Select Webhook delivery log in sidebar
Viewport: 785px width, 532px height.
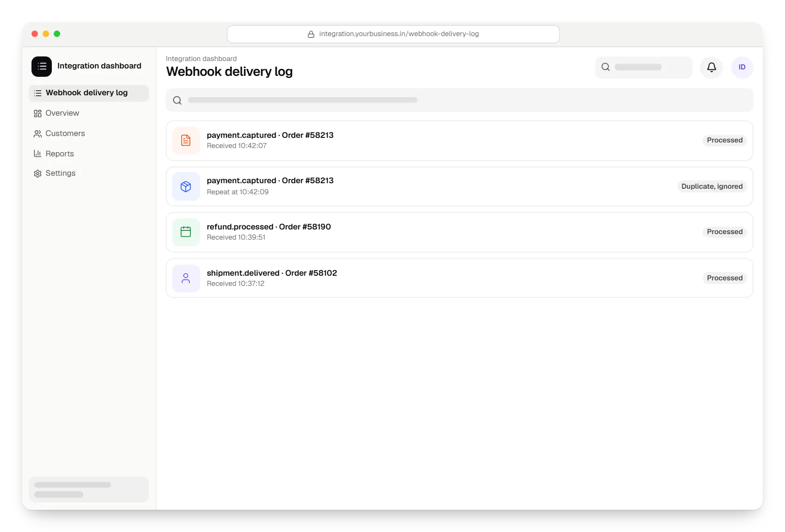click(x=89, y=93)
